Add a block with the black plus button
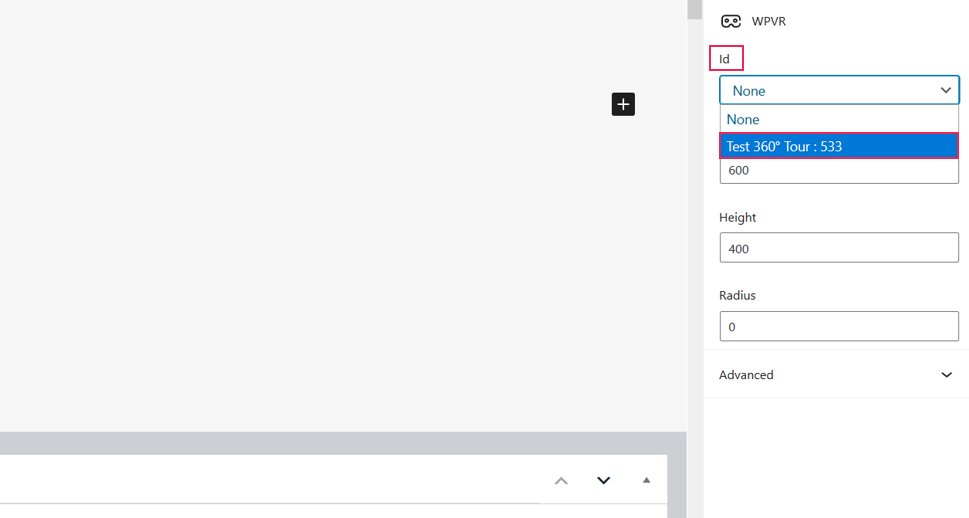Viewport: 969px width, 518px height. click(x=623, y=104)
